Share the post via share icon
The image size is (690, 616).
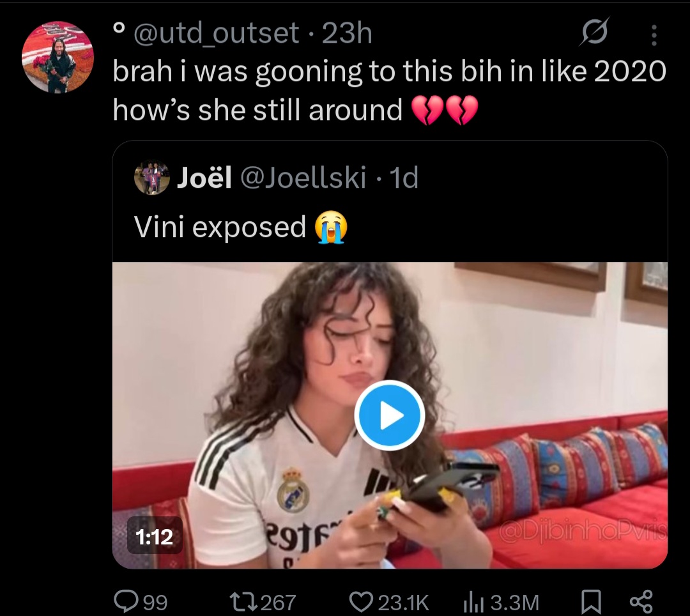coord(641,601)
